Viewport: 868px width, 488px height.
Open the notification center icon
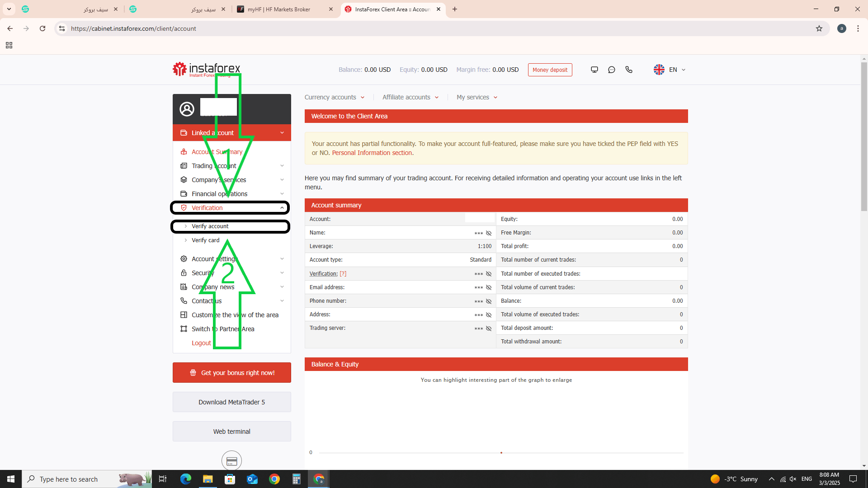[x=853, y=479]
